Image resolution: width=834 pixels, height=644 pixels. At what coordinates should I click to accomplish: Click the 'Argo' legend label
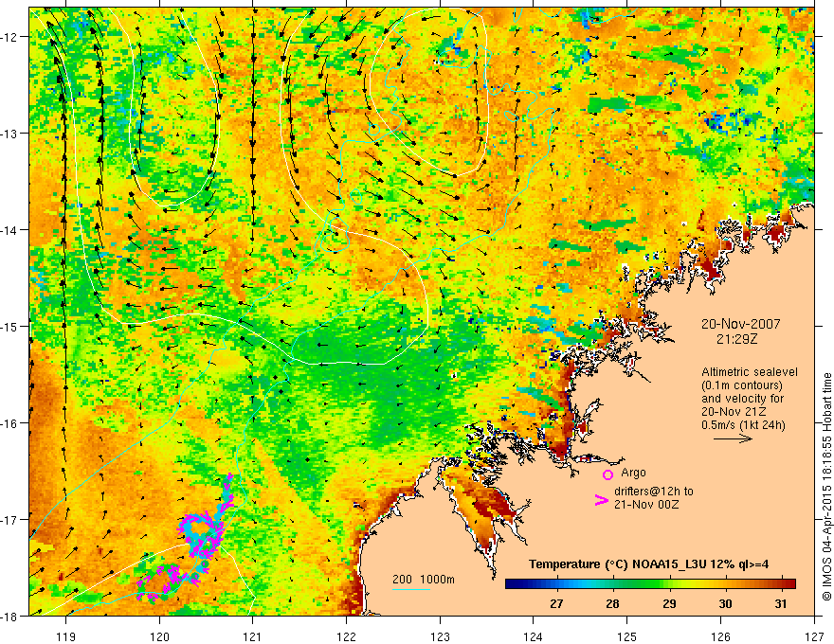[x=633, y=473]
